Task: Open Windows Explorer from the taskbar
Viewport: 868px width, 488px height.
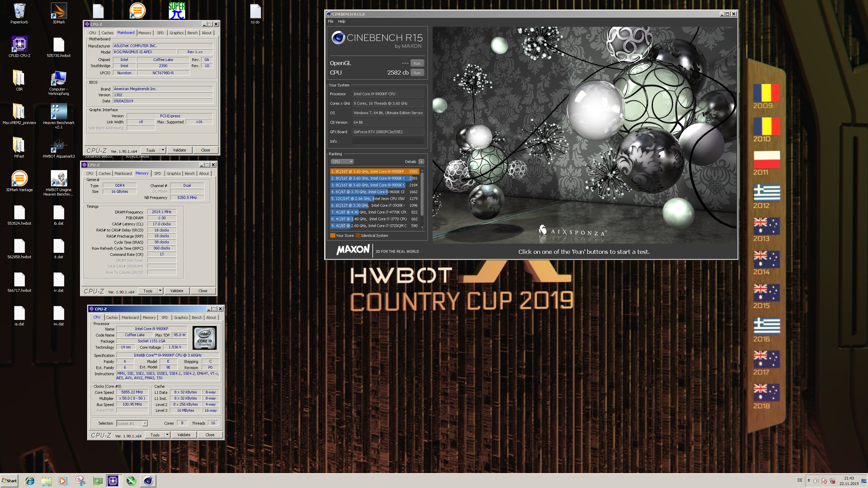Action: click(x=46, y=481)
